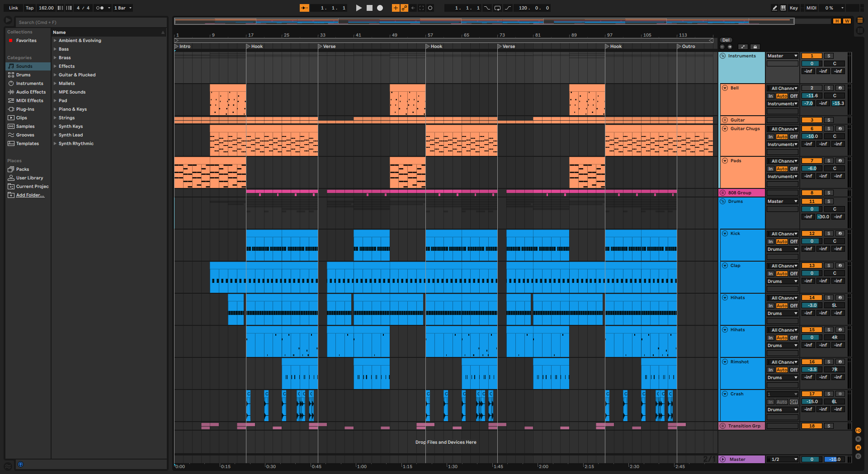Click the Pads track volume slider

point(811,169)
